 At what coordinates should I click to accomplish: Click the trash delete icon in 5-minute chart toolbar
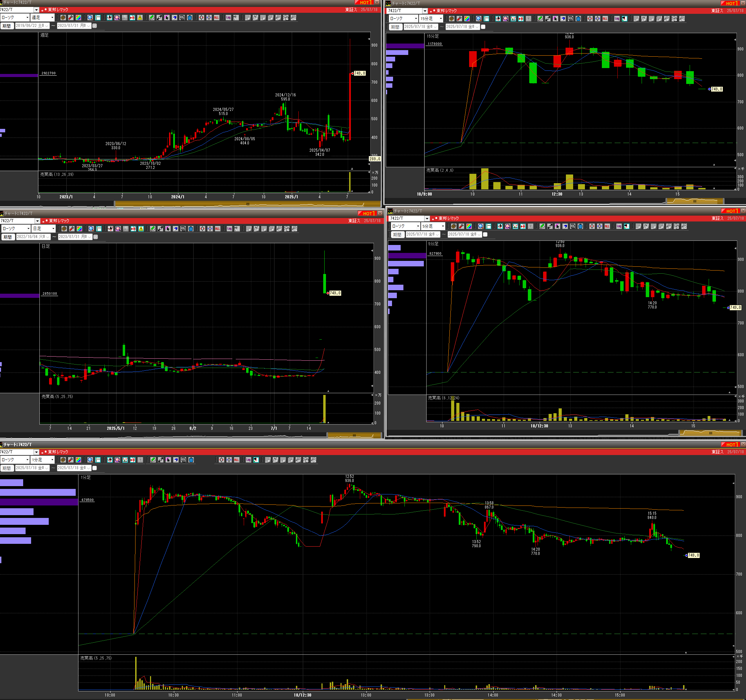(x=580, y=227)
